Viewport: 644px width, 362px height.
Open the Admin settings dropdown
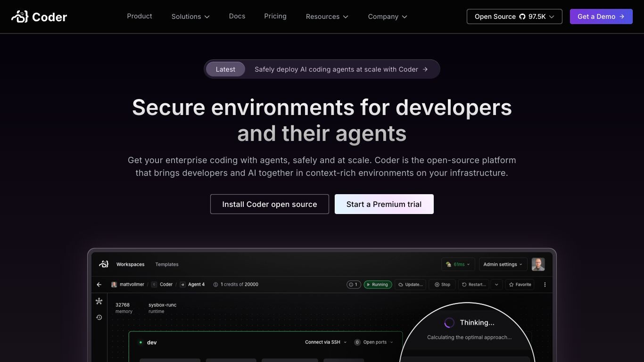click(x=503, y=264)
